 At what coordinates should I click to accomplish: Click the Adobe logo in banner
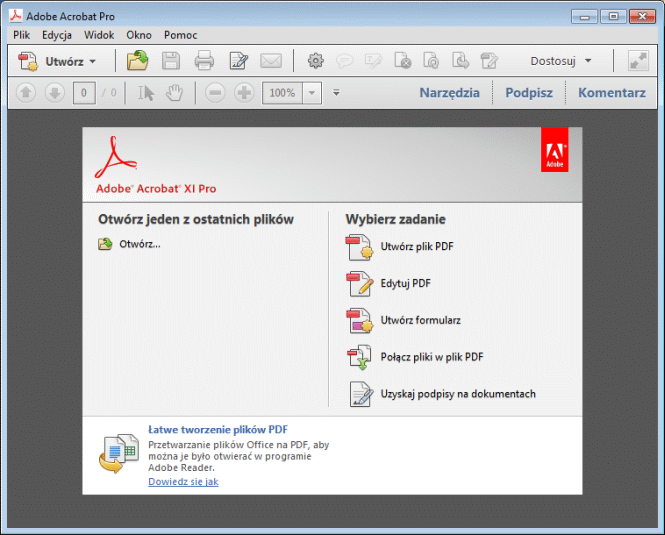(x=554, y=150)
